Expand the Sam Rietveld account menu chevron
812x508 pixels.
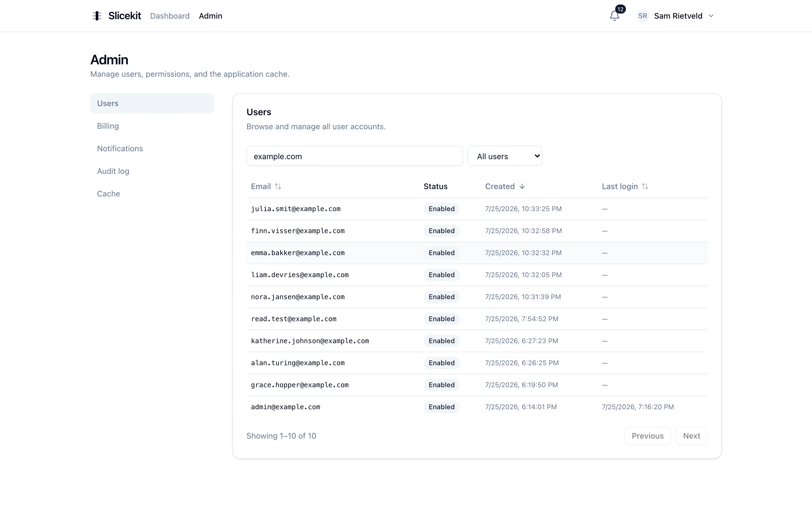[711, 16]
